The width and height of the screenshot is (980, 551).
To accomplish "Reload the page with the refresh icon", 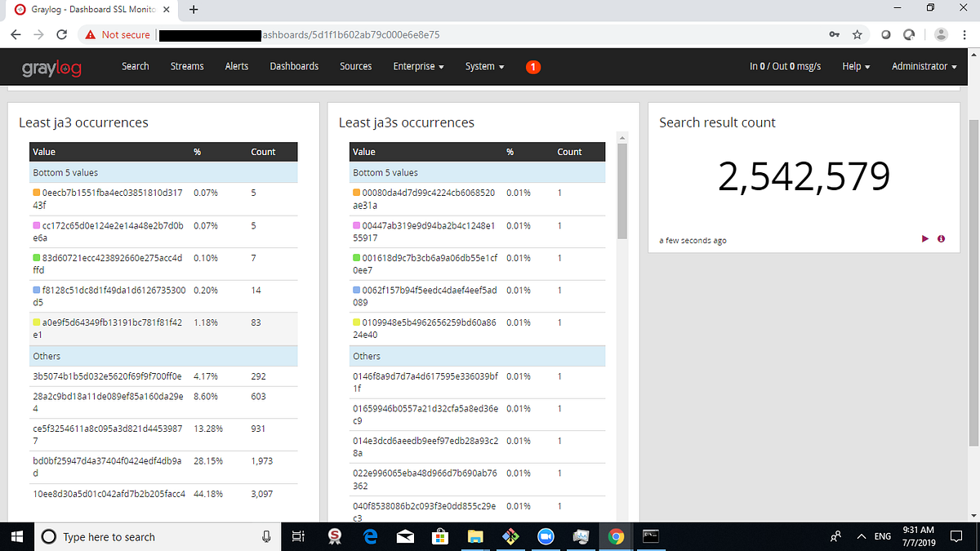I will point(61,34).
